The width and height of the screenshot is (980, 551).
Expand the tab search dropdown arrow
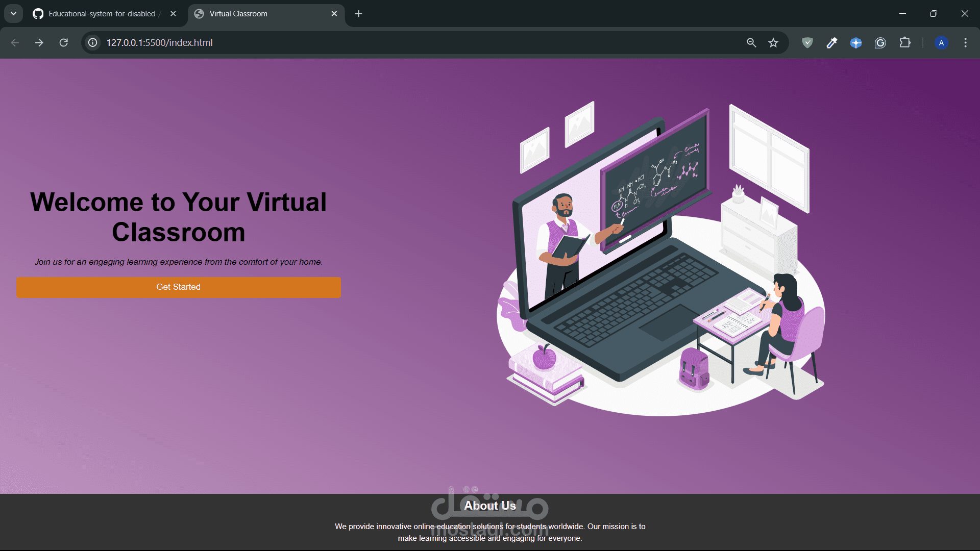pos(14,14)
